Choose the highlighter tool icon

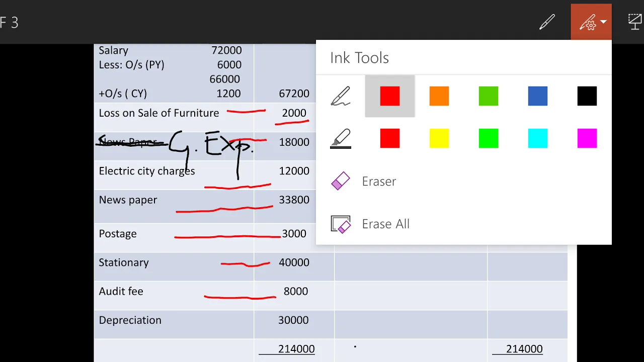[341, 138]
